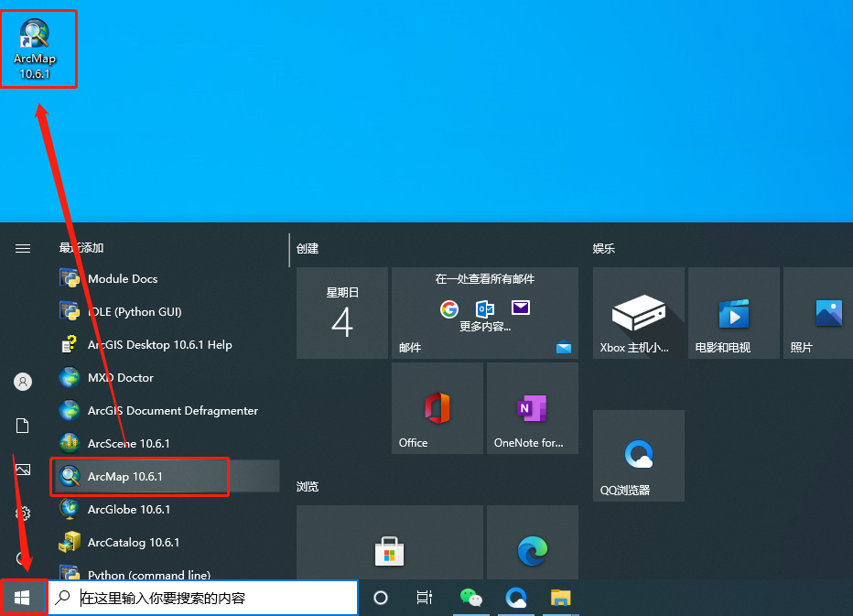Launch ArcGlobe 10.6.1
This screenshot has width=853, height=616.
pyautogui.click(x=166, y=509)
